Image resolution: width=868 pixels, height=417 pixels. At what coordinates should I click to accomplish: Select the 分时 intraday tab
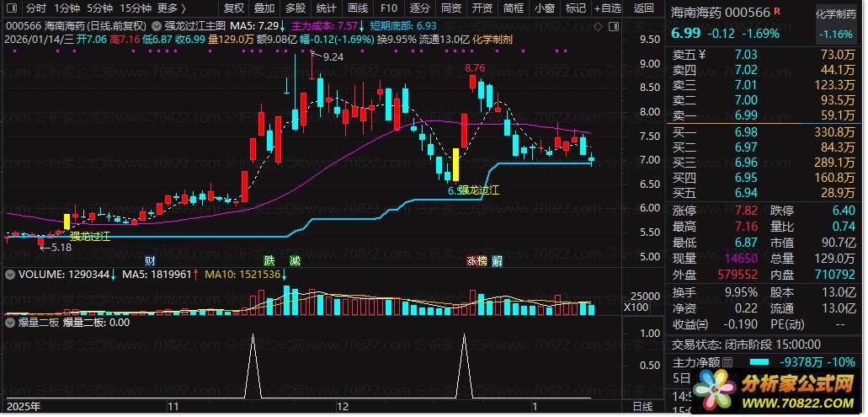[35, 8]
